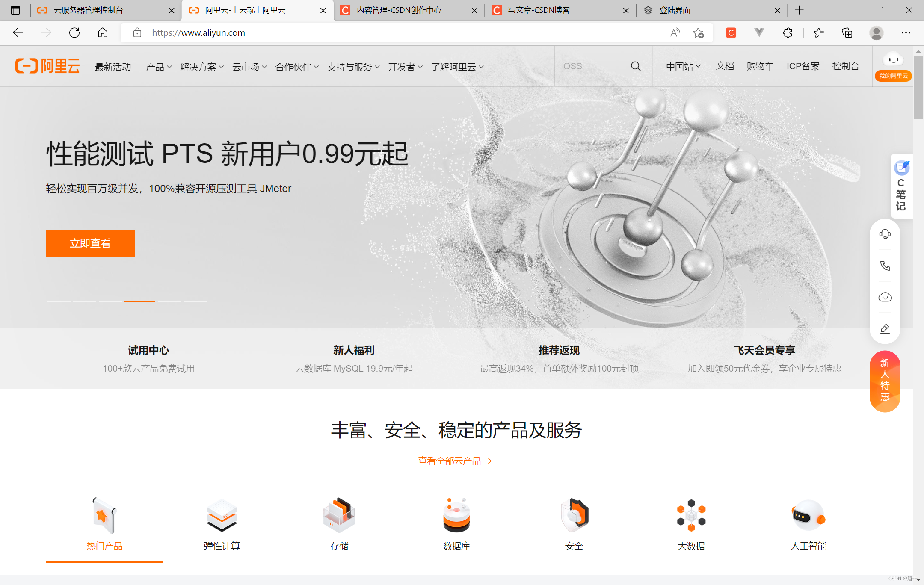This screenshot has height=585, width=924.
Task: Add page to favorites with star icon
Action: (698, 33)
